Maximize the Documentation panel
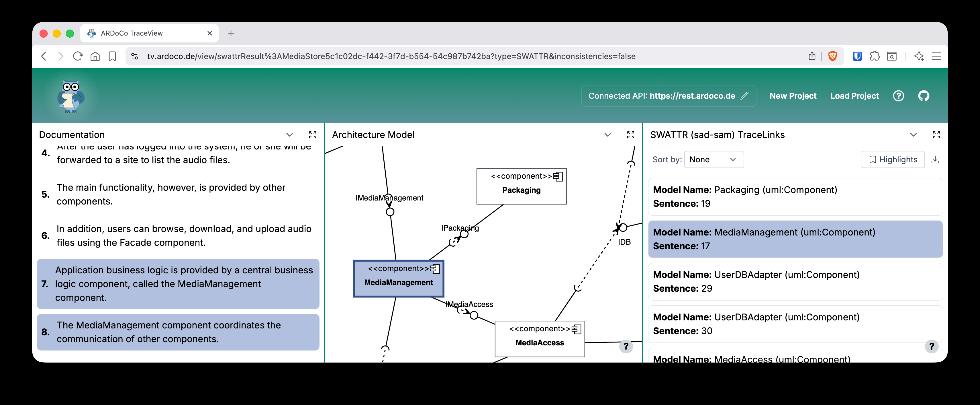 tap(312, 135)
